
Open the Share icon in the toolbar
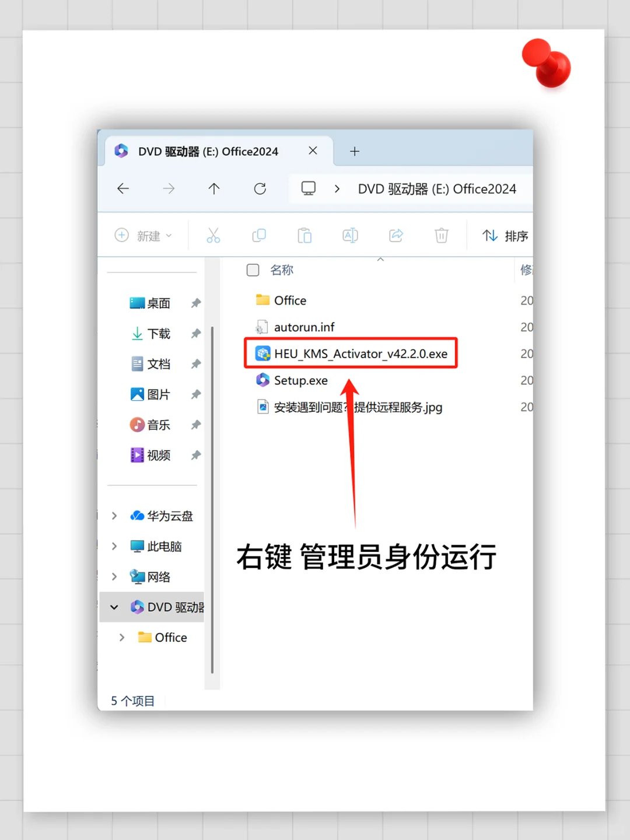pos(395,235)
